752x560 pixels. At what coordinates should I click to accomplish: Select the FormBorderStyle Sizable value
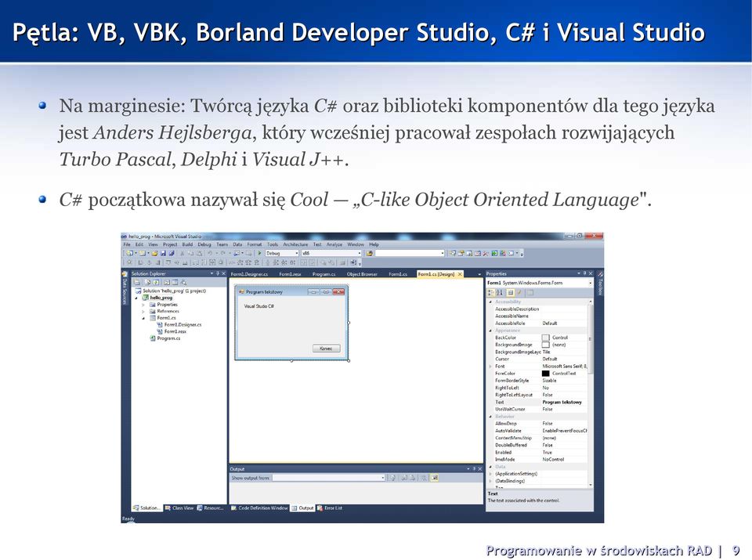pos(550,380)
